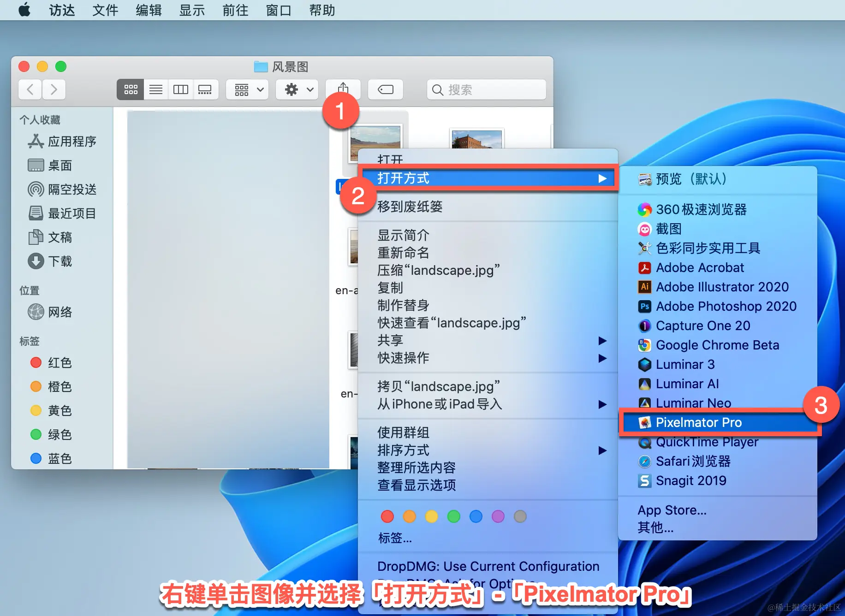The image size is (845, 616).
Task: Open with Google Chrome Beta
Action: 718,345
